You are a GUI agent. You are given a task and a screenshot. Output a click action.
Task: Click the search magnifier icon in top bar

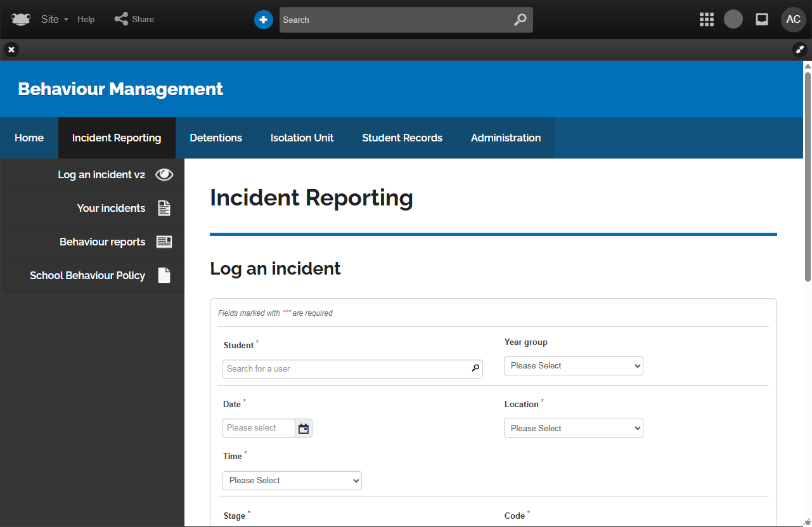tap(520, 20)
